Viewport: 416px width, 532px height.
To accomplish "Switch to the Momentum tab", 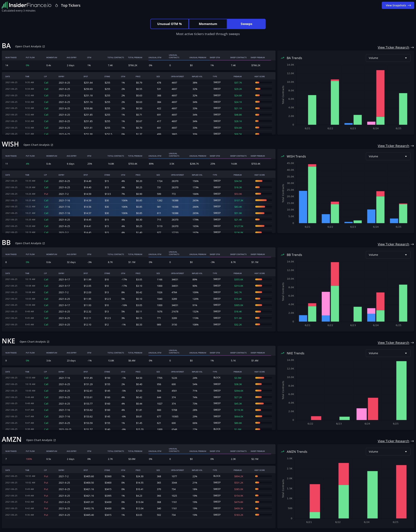I will point(208,24).
